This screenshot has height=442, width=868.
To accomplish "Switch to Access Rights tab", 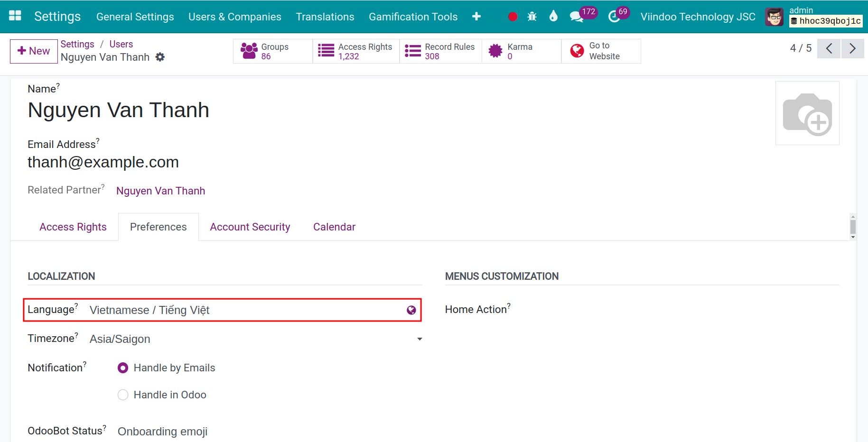I will [x=73, y=227].
